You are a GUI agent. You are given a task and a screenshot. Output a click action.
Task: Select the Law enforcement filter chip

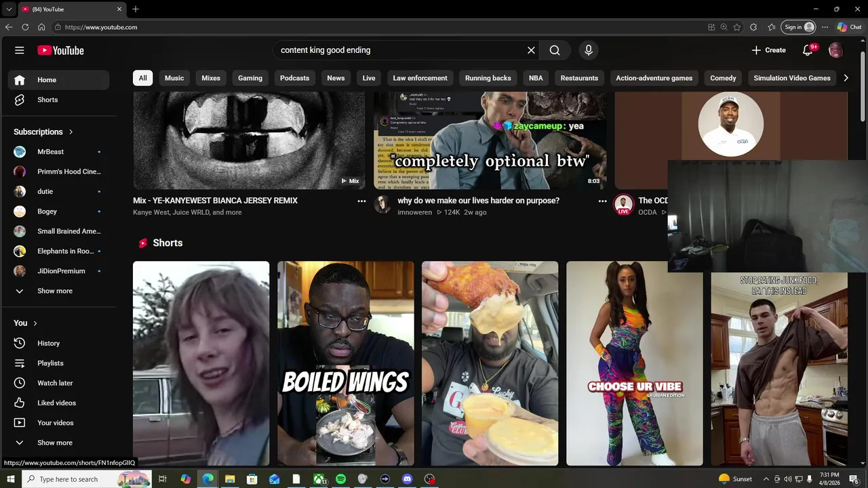coord(420,78)
